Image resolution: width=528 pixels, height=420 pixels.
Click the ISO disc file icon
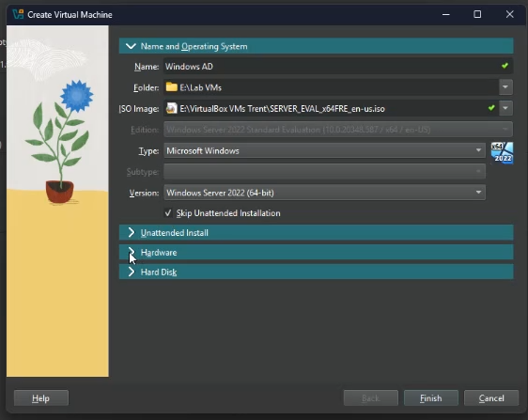171,108
